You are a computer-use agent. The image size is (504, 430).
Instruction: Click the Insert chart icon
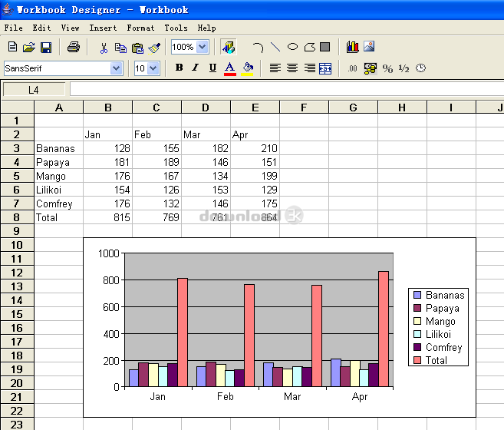click(353, 47)
